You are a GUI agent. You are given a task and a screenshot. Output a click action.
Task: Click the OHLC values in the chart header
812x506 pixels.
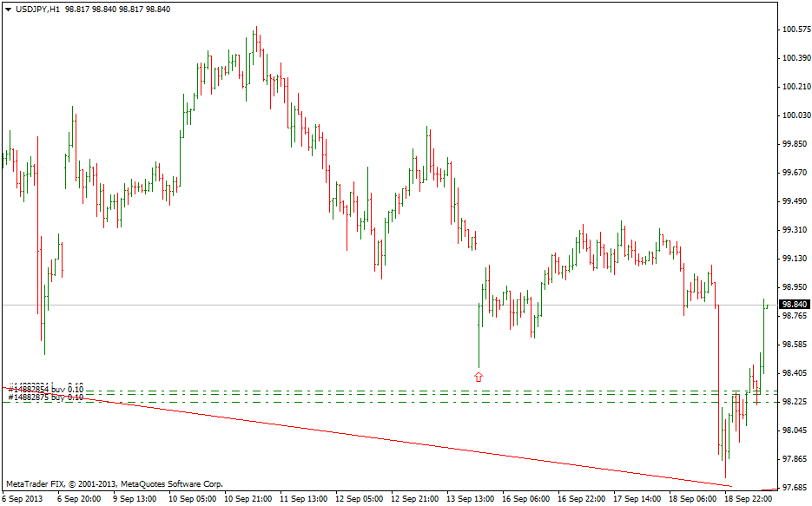116,9
